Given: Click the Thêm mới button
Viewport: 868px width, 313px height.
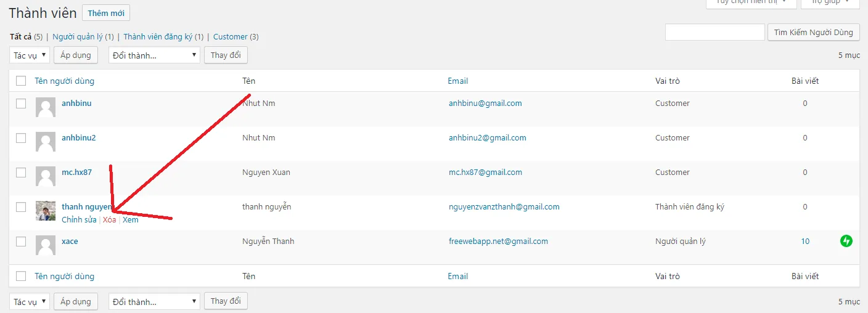Looking at the screenshot, I should (x=106, y=13).
